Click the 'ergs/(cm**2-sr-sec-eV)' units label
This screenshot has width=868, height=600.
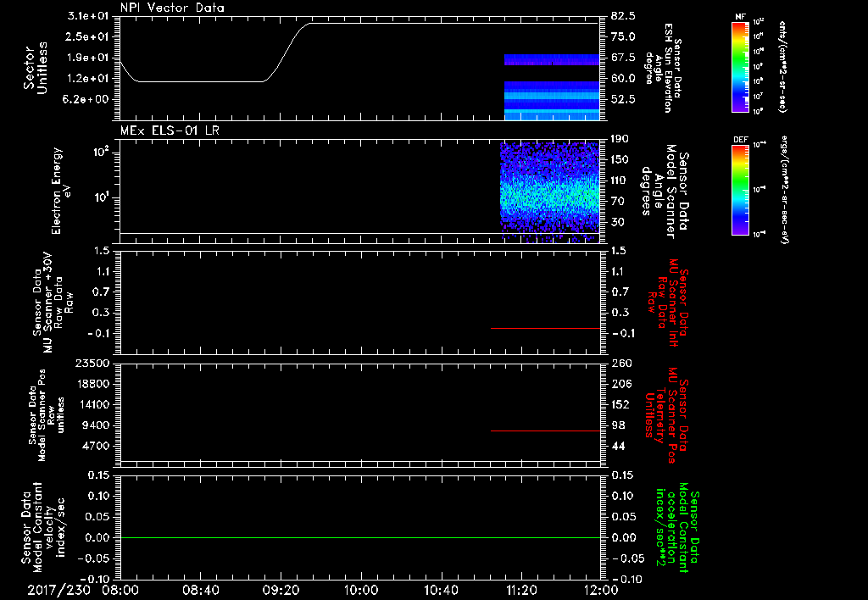(786, 190)
